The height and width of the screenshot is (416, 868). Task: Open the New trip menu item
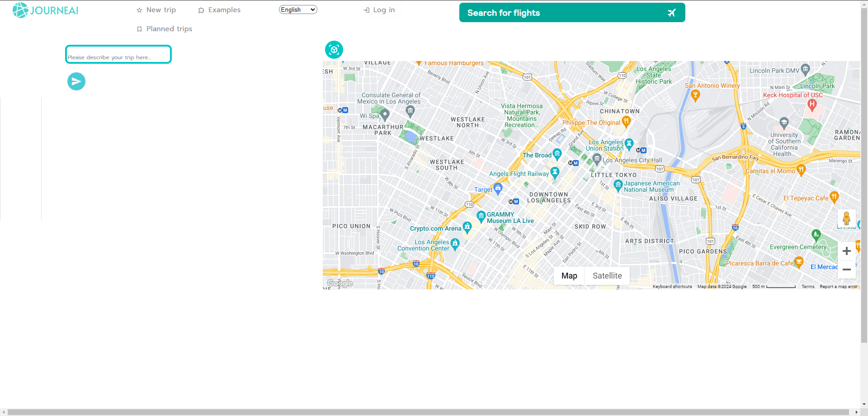[156, 10]
